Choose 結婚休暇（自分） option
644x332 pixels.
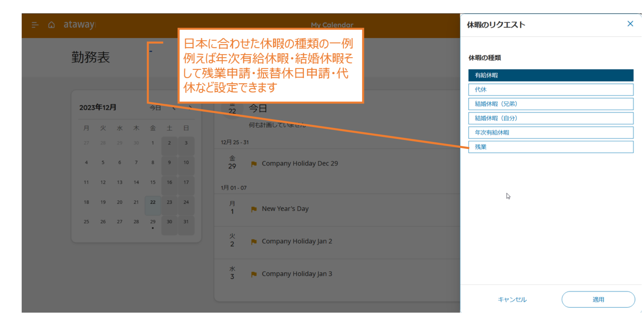pos(550,118)
